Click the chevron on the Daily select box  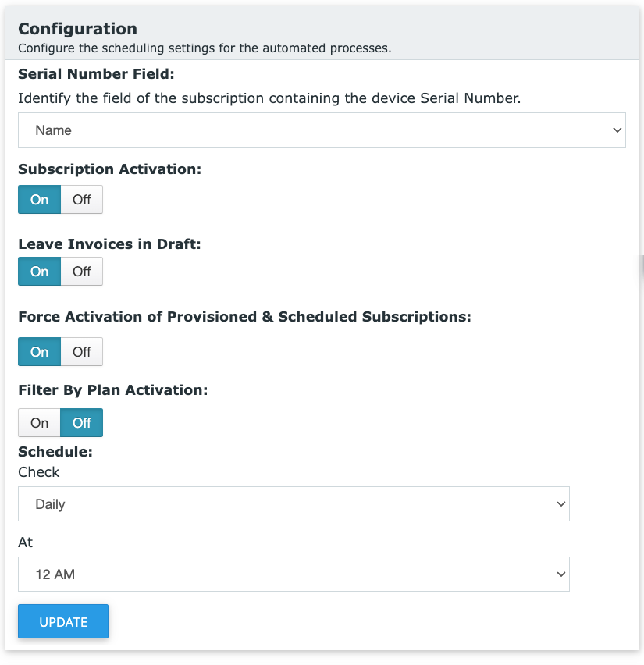coord(560,504)
